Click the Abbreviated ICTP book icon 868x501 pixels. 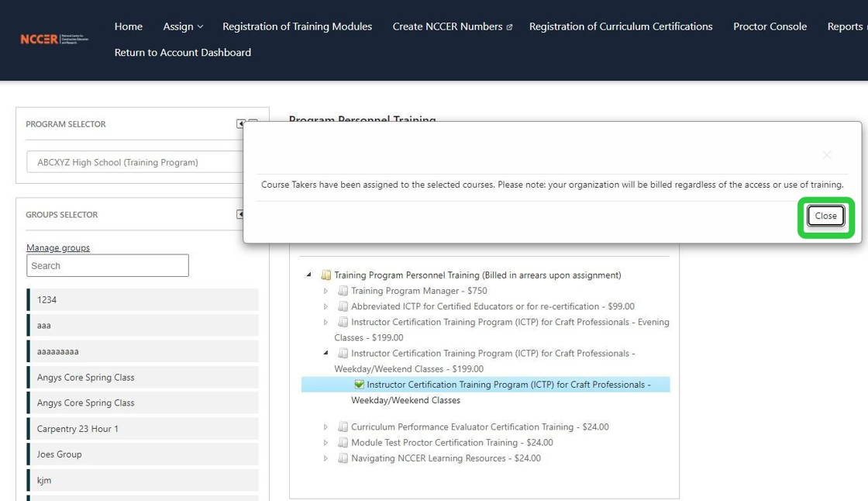pyautogui.click(x=343, y=306)
